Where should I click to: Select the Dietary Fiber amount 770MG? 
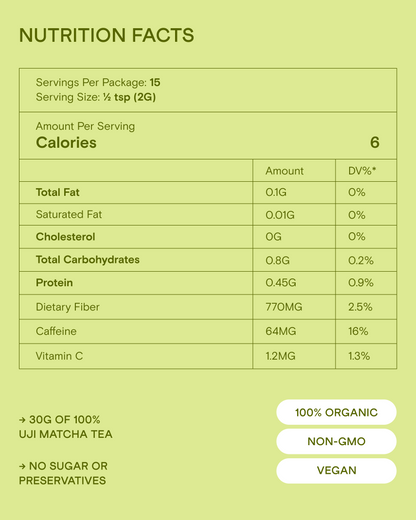(284, 307)
